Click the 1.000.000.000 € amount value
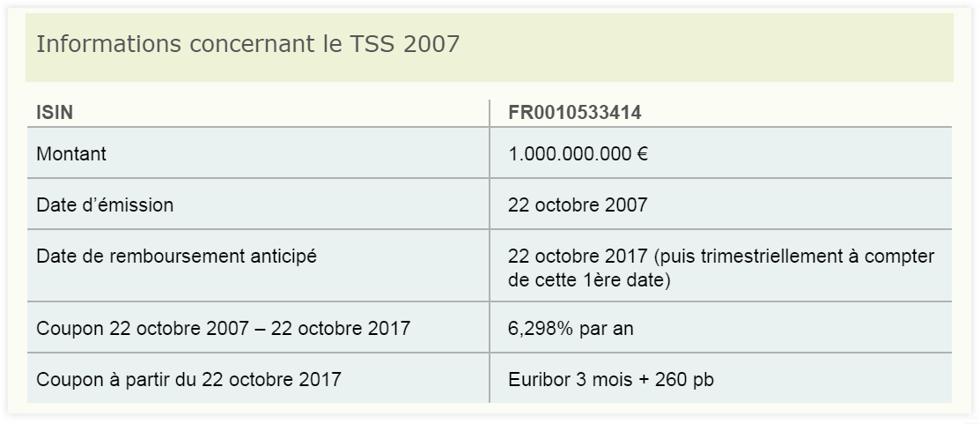 [x=578, y=153]
